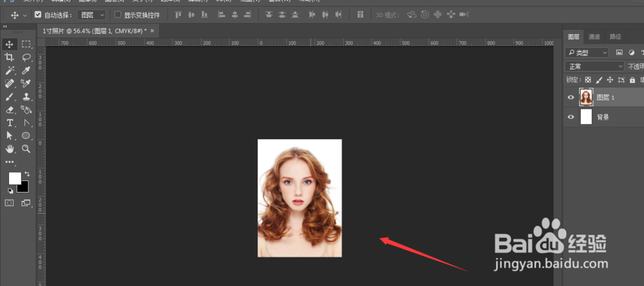Image resolution: width=644 pixels, height=286 pixels.
Task: Close the 1寸照片 document tab
Action: 152,31
